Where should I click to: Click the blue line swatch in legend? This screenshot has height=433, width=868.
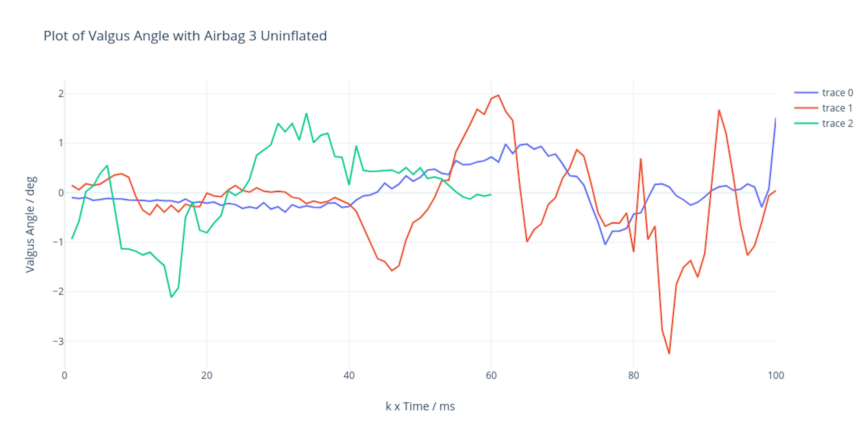click(x=806, y=93)
